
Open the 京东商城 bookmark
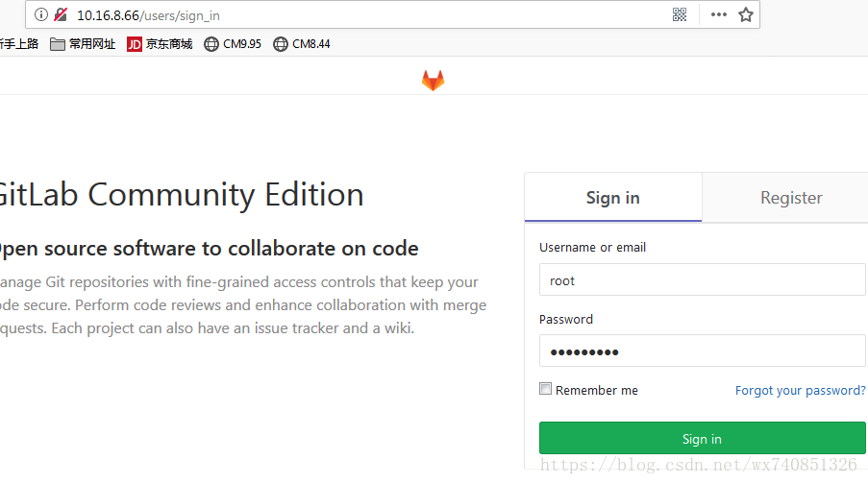pyautogui.click(x=160, y=44)
